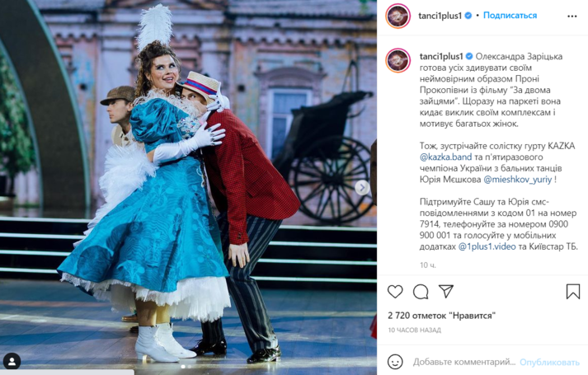Share post using paper plane icon
Image resolution: width=588 pixels, height=375 pixels.
tap(446, 291)
